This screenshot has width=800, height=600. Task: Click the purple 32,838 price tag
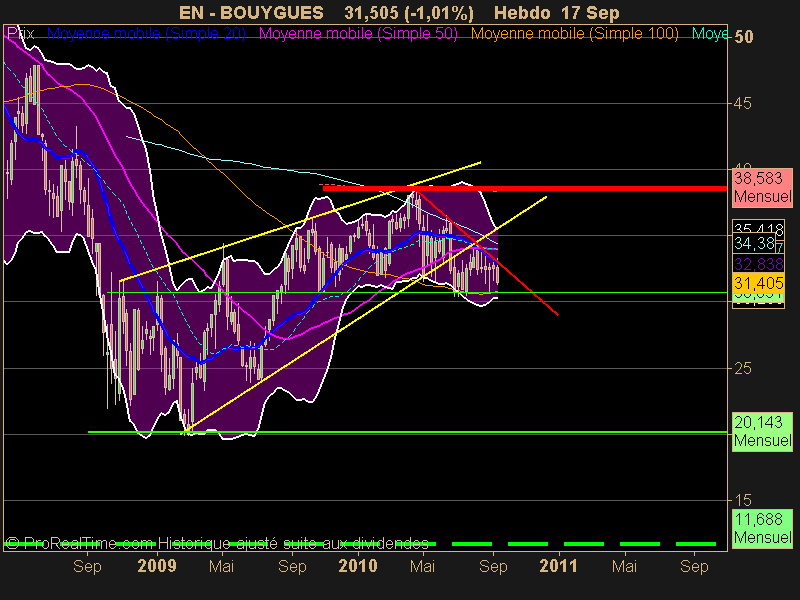(758, 264)
